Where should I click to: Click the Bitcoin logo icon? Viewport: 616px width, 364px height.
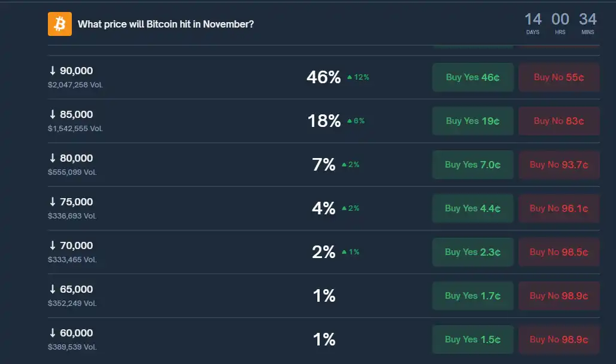click(x=59, y=24)
